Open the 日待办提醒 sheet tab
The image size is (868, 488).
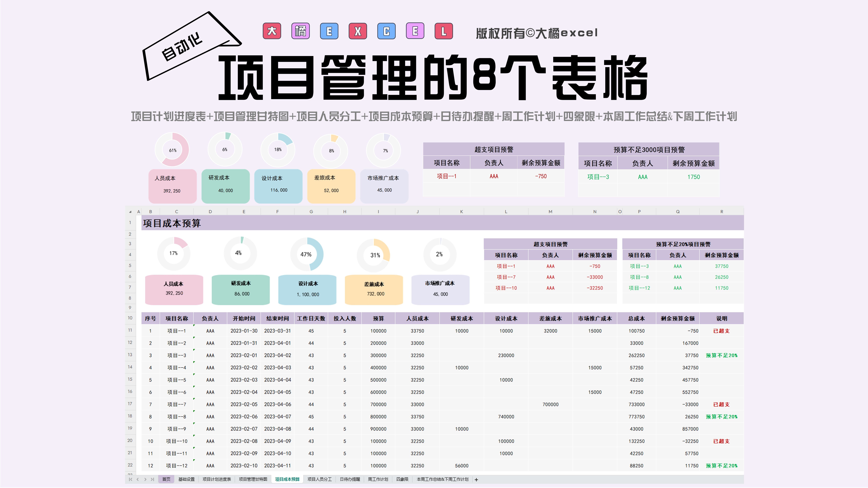click(x=350, y=479)
